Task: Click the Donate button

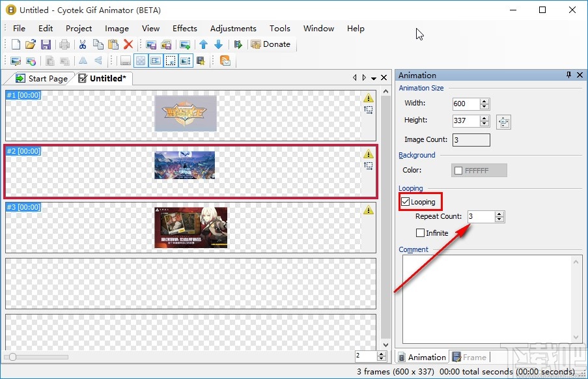Action: 272,44
